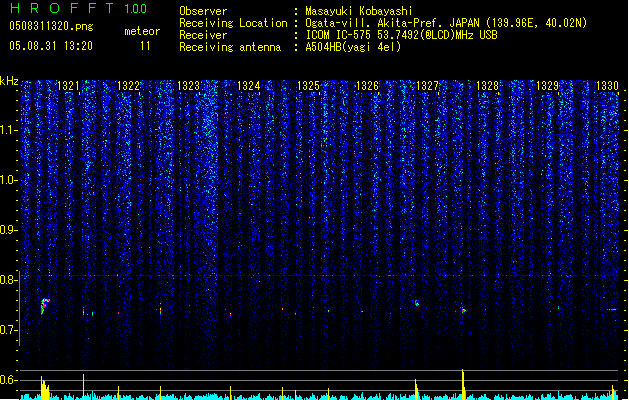Click the 'meteor' label text
Image resolution: width=629 pixels, height=400 pixels.
point(142,31)
